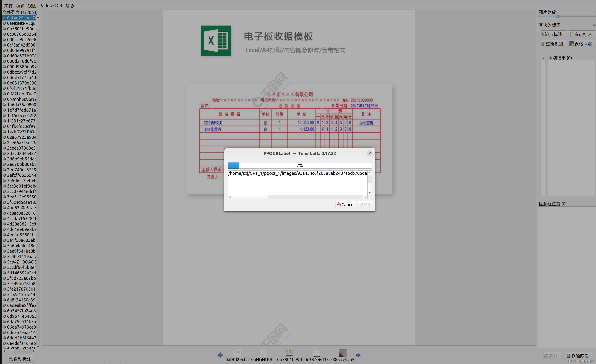Select file 0aNtiNtRRLqE in file list
Viewport: 596px width, 364px height.
coord(21,23)
